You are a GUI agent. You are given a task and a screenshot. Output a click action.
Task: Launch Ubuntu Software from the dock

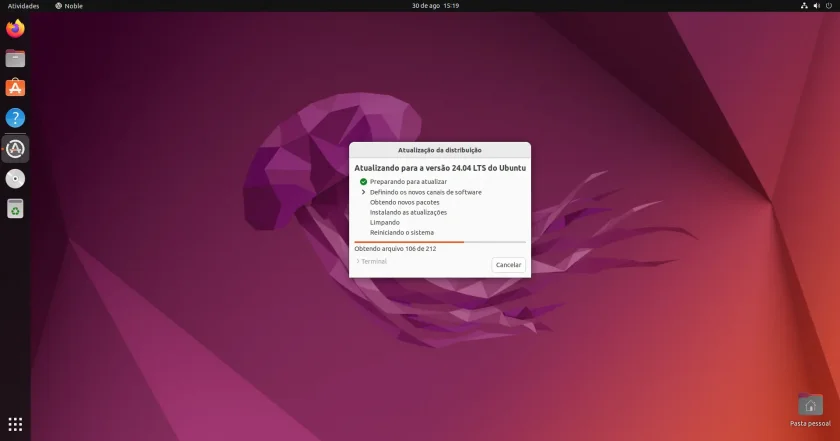coord(15,88)
